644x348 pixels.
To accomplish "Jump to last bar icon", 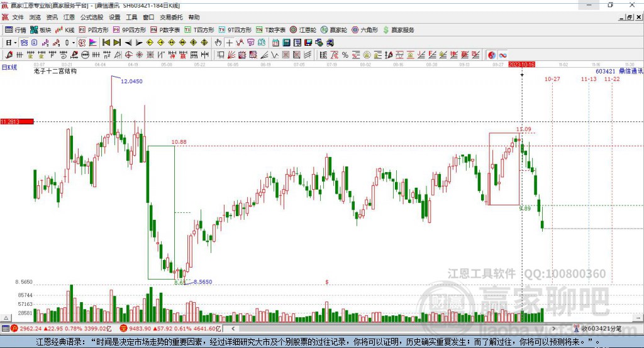I will 117,43.
